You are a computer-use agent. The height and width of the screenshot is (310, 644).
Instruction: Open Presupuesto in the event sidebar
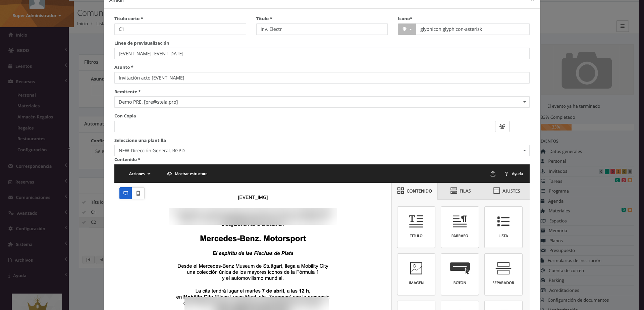click(562, 250)
